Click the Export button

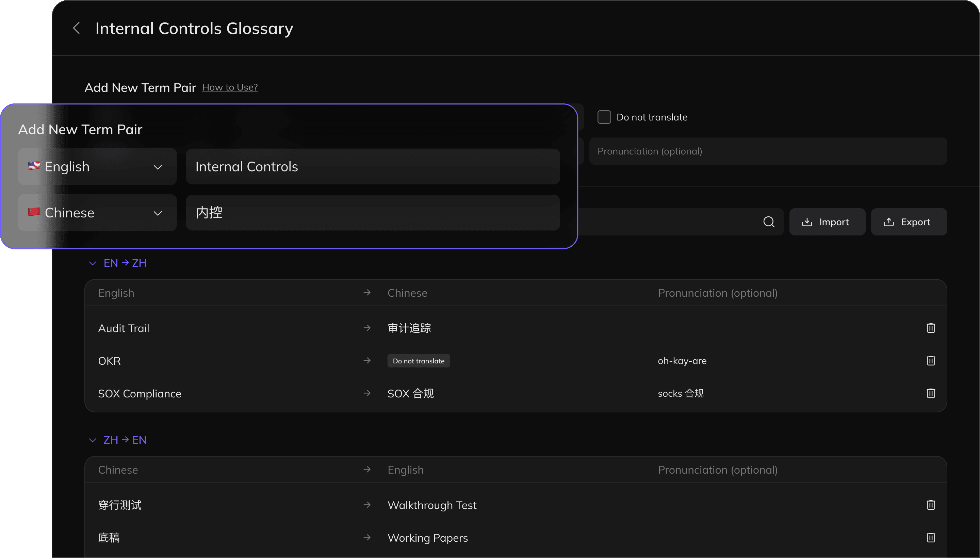point(909,222)
